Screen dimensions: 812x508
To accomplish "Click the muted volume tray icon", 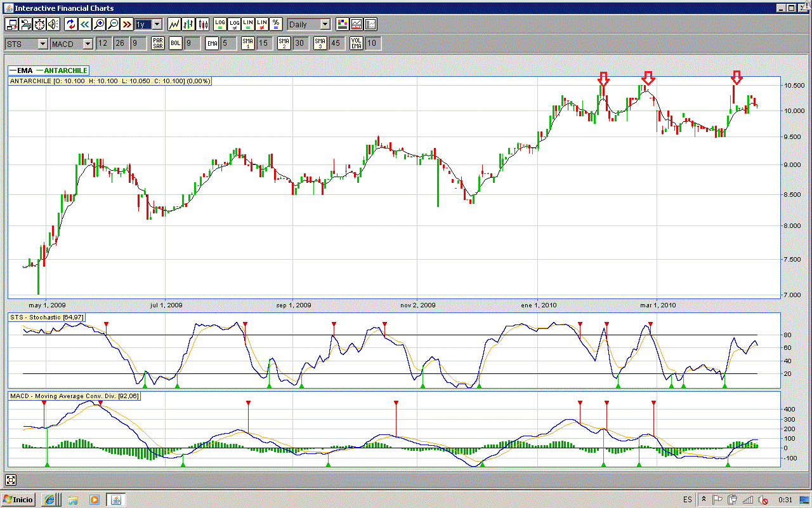I will point(763,500).
